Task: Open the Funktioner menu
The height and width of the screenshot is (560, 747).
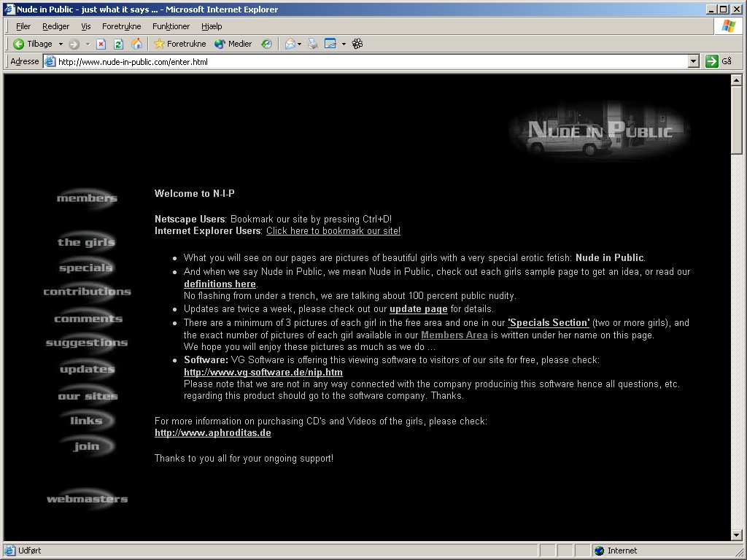Action: point(171,26)
